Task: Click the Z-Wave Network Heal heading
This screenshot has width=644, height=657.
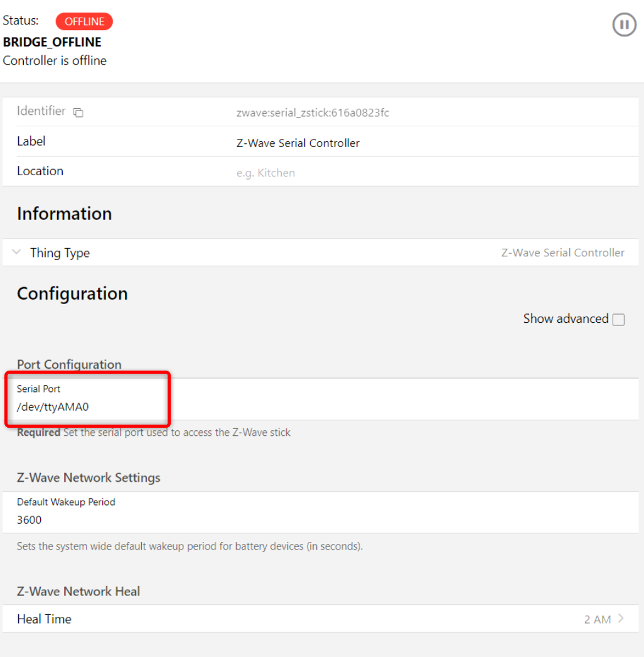Action: 78,591
